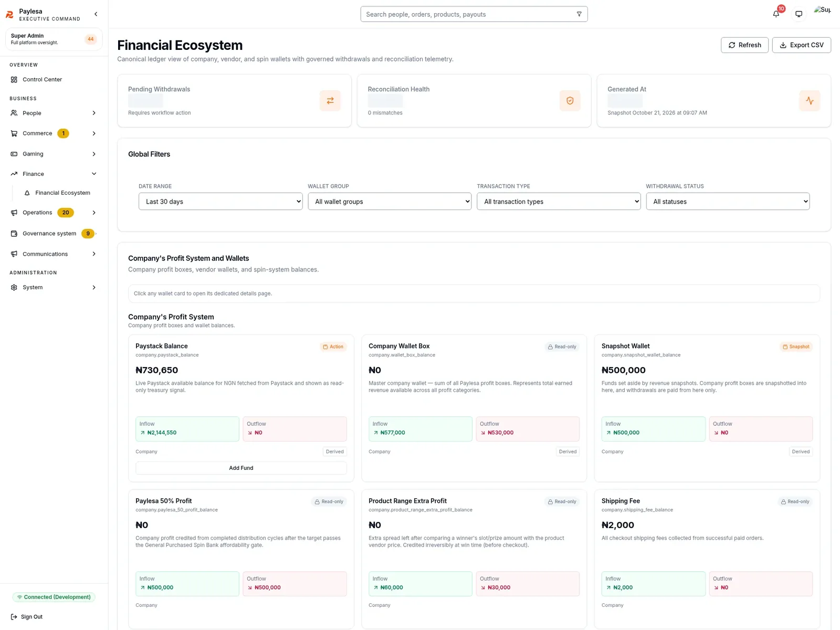Screen dimensions: 840x630
Task: Collapse the sidebar with the chevron arrow
Action: pyautogui.click(x=96, y=14)
